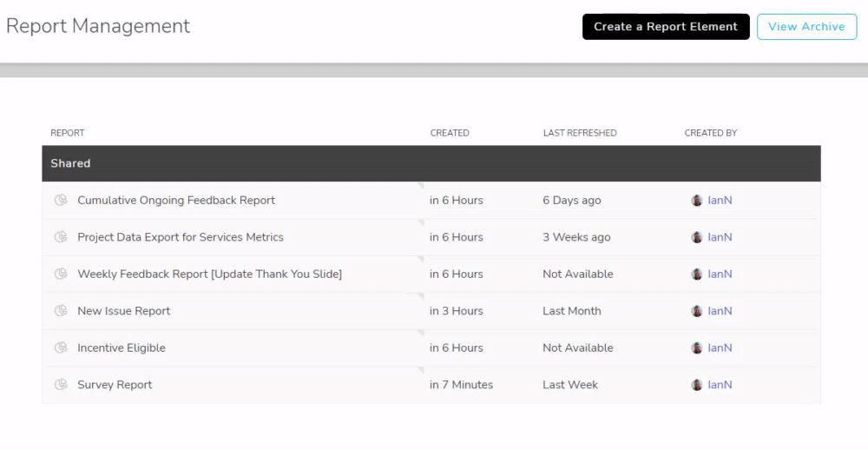Click the CREATED BY column header
The height and width of the screenshot is (450, 868).
coord(711,133)
